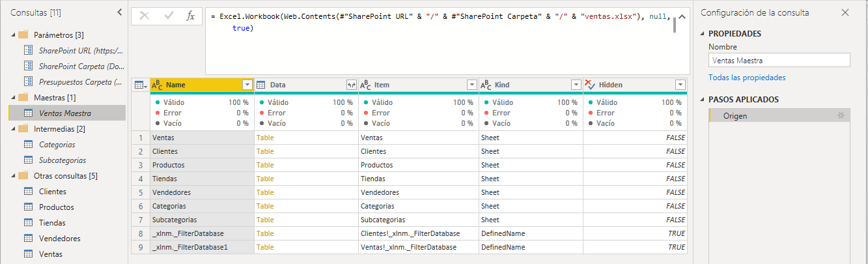Click the table icon in grid corner
This screenshot has width=868, height=264.
click(140, 85)
